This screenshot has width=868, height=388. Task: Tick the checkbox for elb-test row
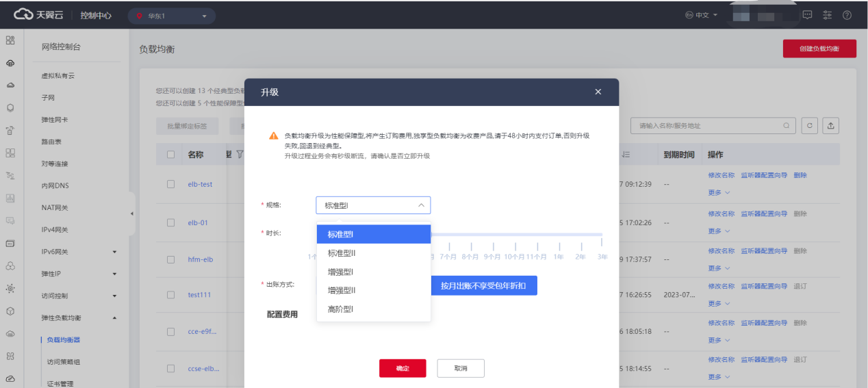[170, 184]
